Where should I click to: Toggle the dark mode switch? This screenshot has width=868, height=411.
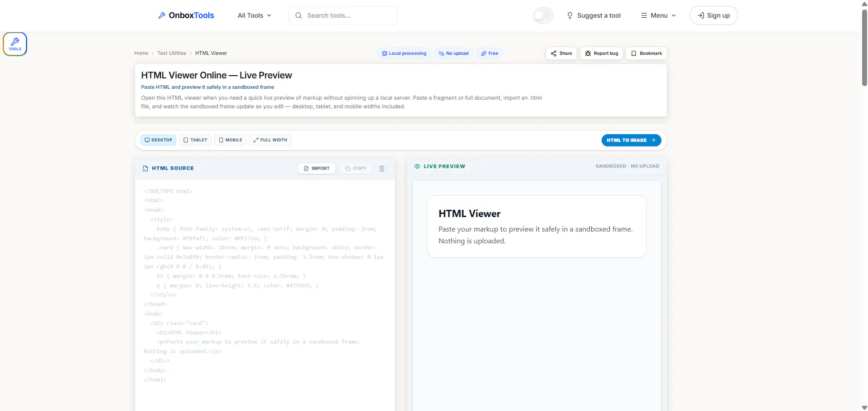click(543, 15)
